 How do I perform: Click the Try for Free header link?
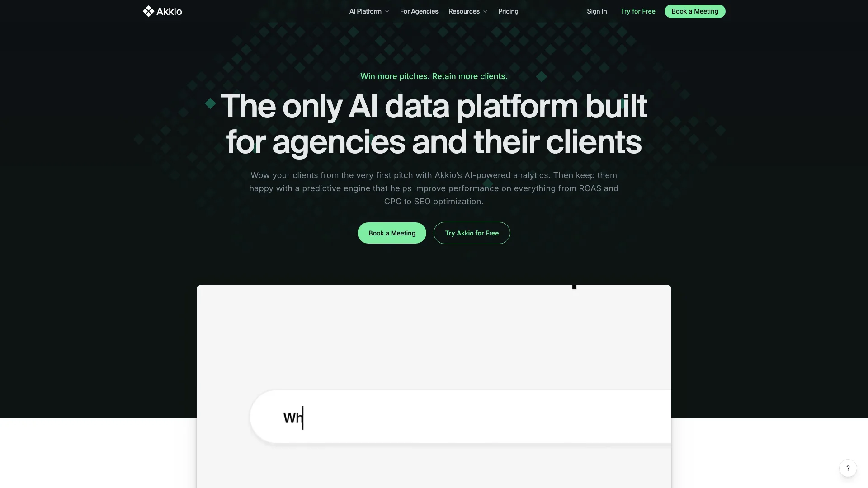pyautogui.click(x=637, y=11)
